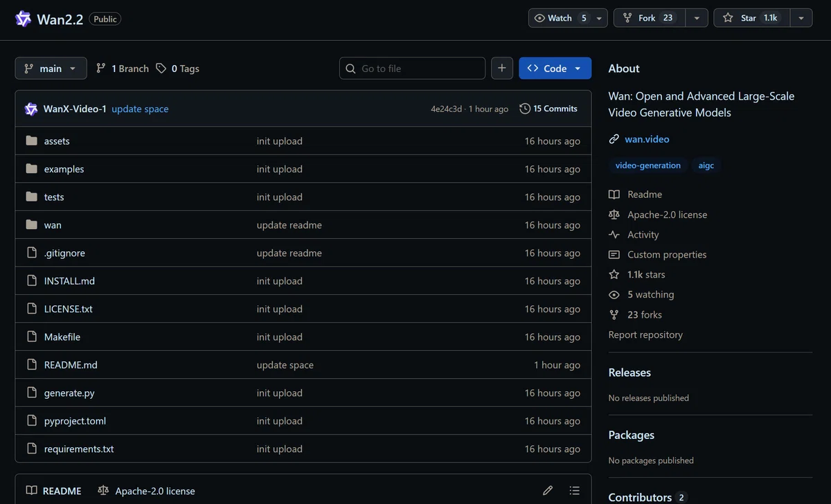The width and height of the screenshot is (831, 504).
Task: Click the pyproject.toml file icon
Action: tap(31, 421)
